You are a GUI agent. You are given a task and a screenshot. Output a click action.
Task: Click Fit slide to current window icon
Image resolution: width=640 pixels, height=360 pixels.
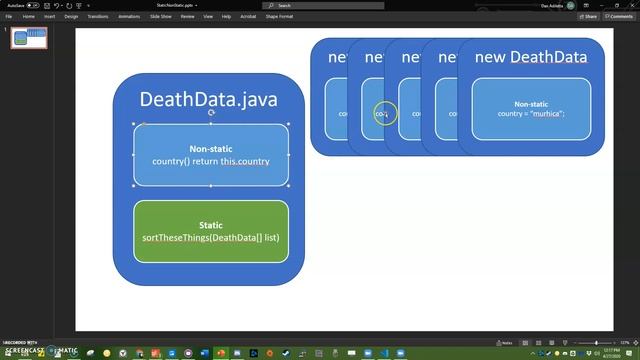636,343
